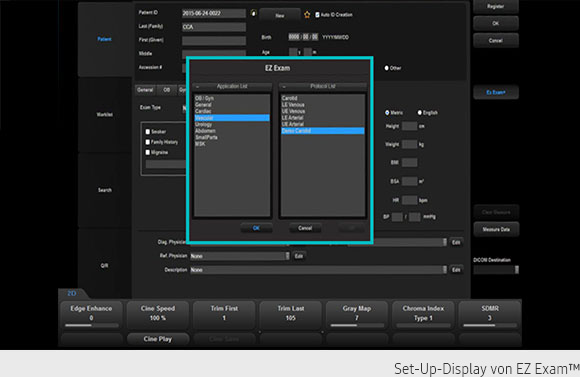Select LE Arterial in Protocol List
The width and height of the screenshot is (580, 377).
(323, 118)
